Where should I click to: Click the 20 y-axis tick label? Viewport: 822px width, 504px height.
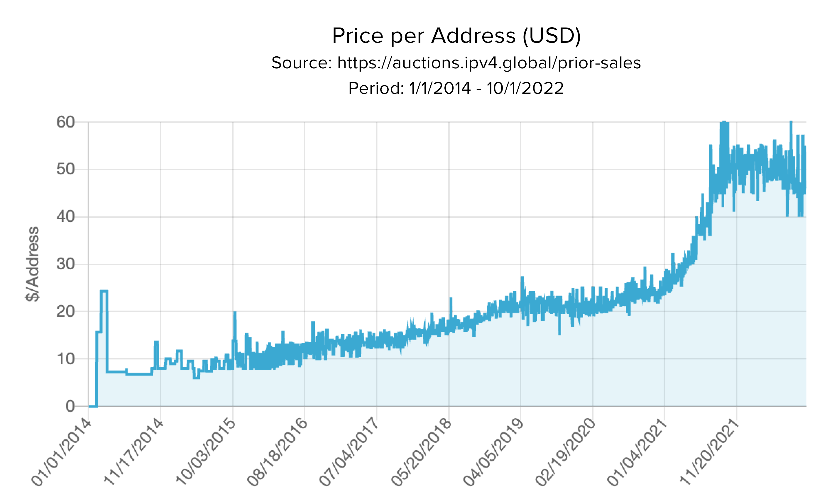pos(65,312)
